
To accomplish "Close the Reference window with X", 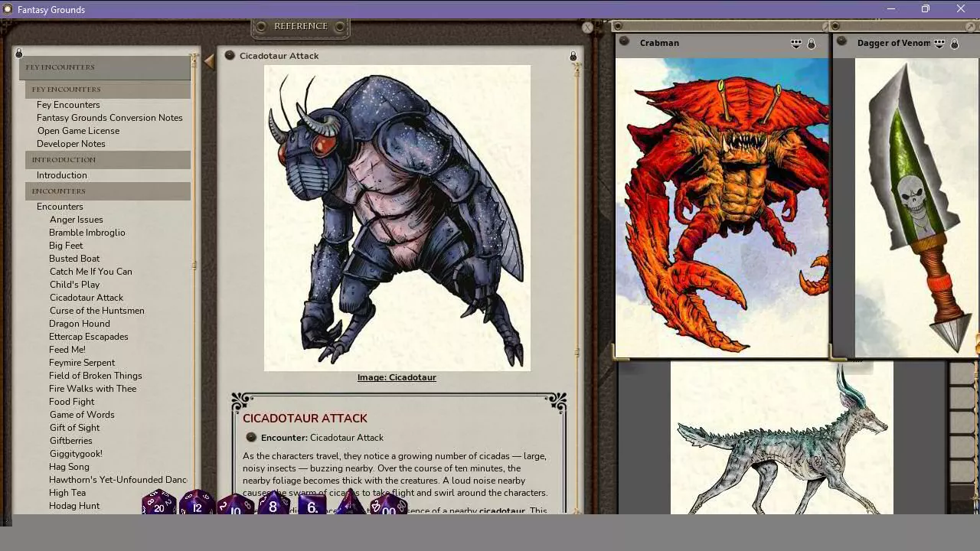I will coord(587,27).
